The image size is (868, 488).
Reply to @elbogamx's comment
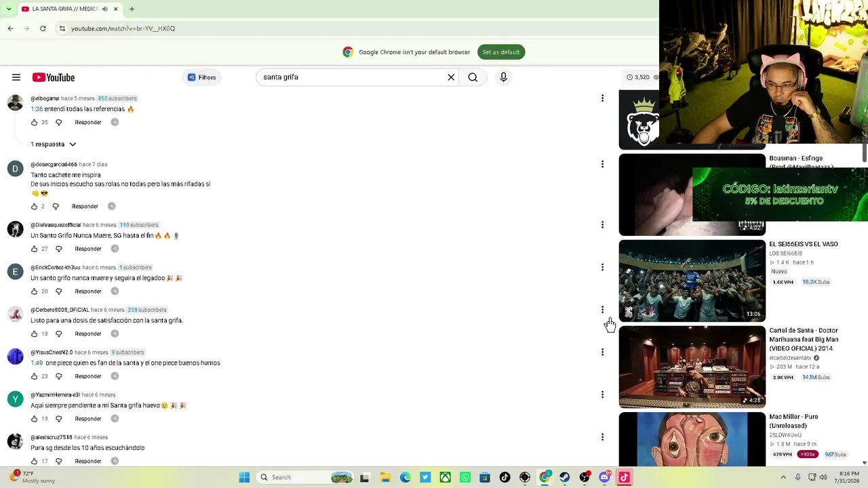point(88,123)
